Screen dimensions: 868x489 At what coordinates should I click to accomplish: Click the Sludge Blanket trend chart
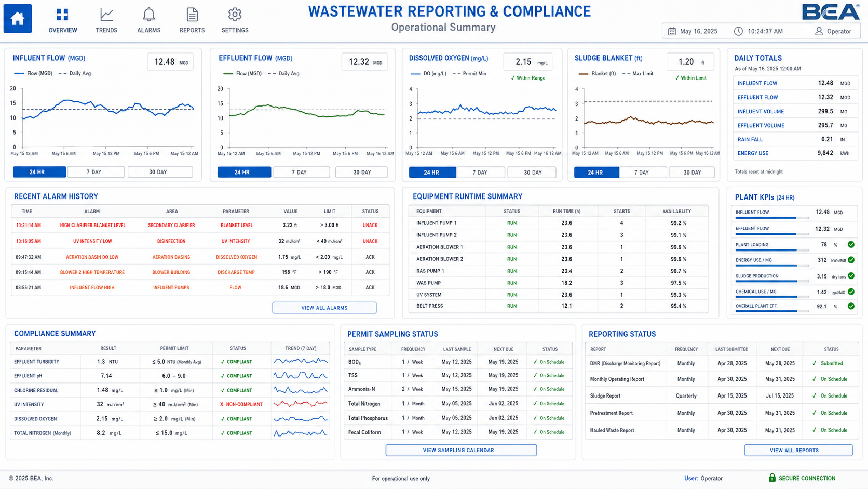click(x=649, y=118)
